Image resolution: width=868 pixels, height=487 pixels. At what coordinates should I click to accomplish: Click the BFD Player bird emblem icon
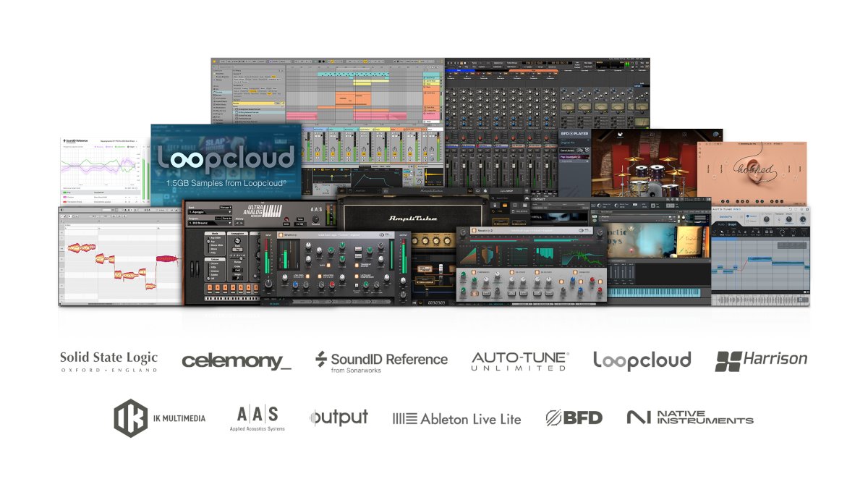(x=620, y=135)
